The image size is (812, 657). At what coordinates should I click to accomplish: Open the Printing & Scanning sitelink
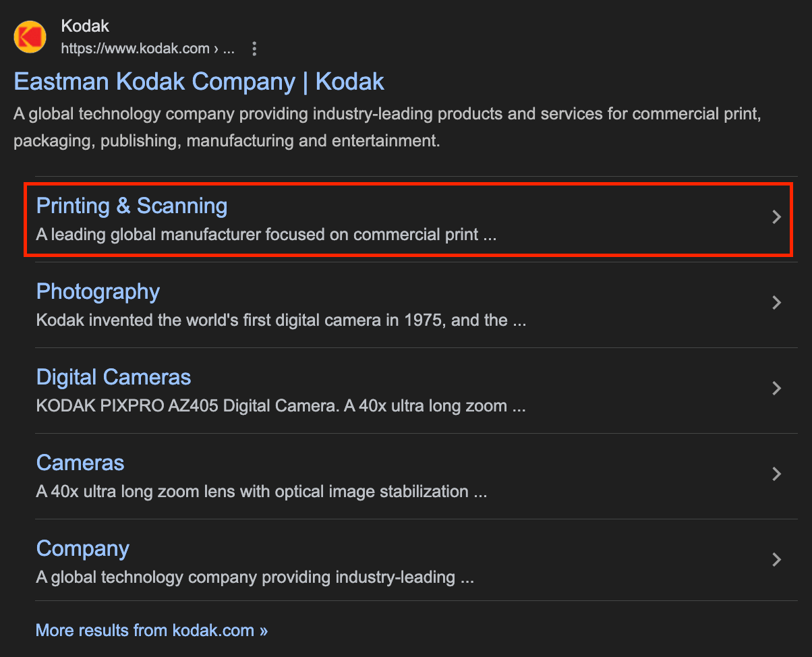132,206
